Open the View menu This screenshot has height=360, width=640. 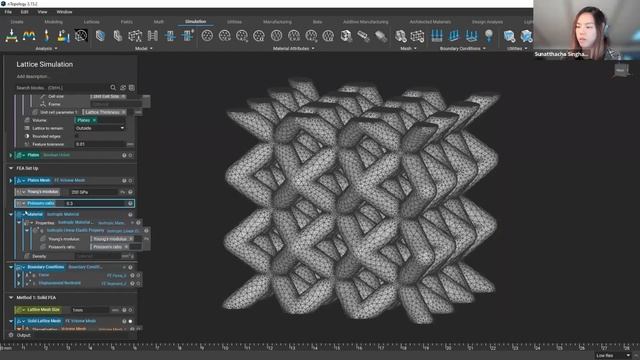[42, 12]
